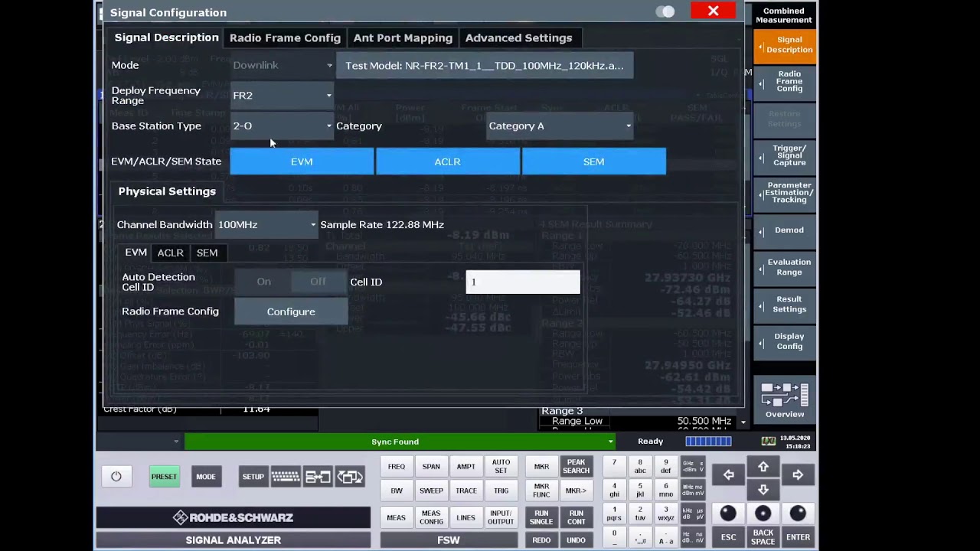Click the left rotary knob icon
Screen dimensions: 980x551
728,513
